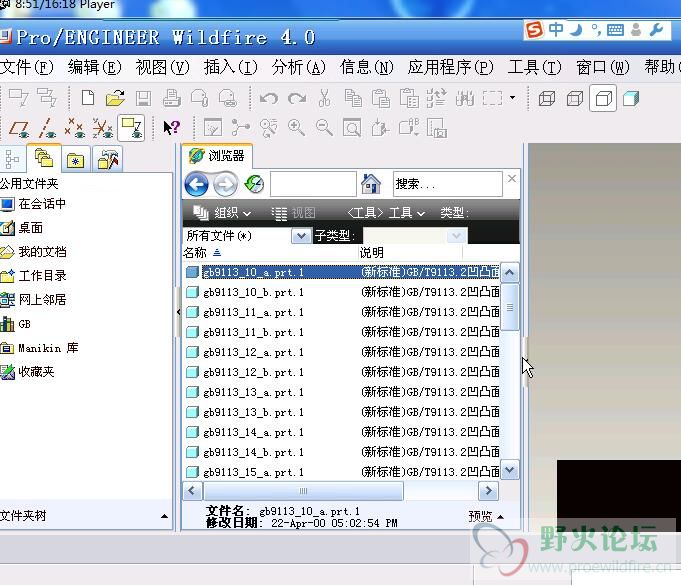Open the 所有文件 file type dropdown
681x585 pixels.
click(x=301, y=236)
